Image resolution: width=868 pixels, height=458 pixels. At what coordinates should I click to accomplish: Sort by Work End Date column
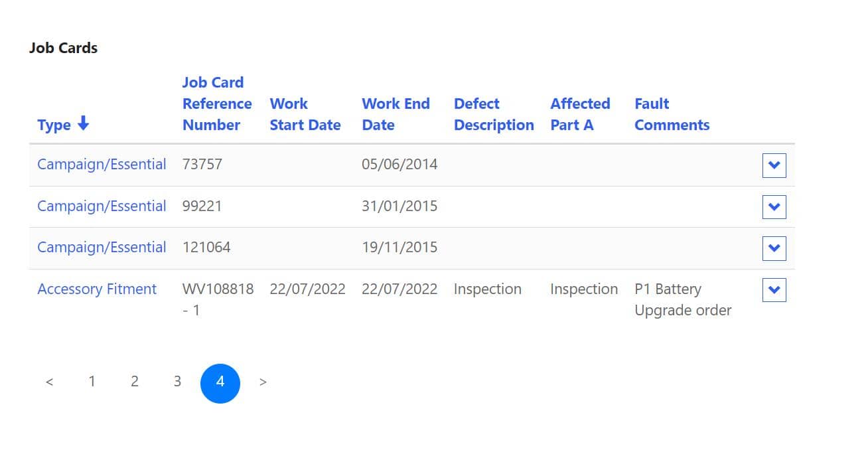[396, 114]
